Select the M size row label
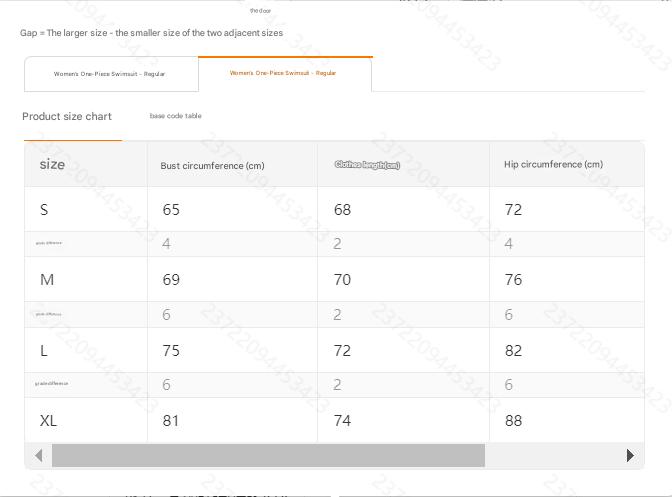The height and width of the screenshot is (497, 672). click(x=47, y=280)
